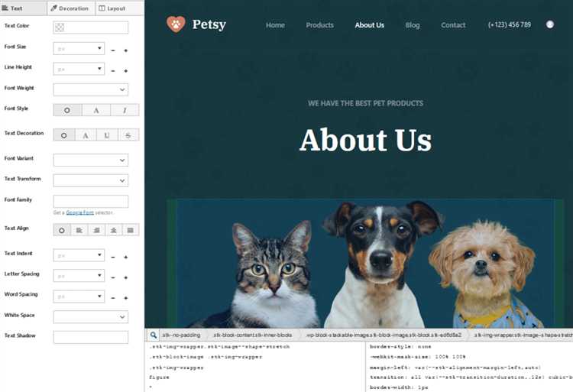This screenshot has width=573, height=392.
Task: Open the Text Color swatch picker
Action: coord(60,28)
